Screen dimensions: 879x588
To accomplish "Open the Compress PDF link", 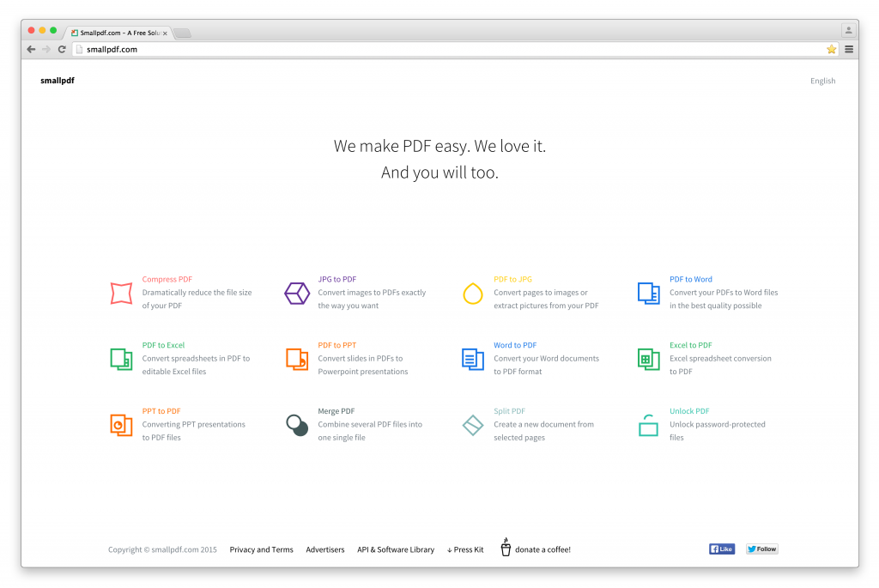I will [167, 279].
